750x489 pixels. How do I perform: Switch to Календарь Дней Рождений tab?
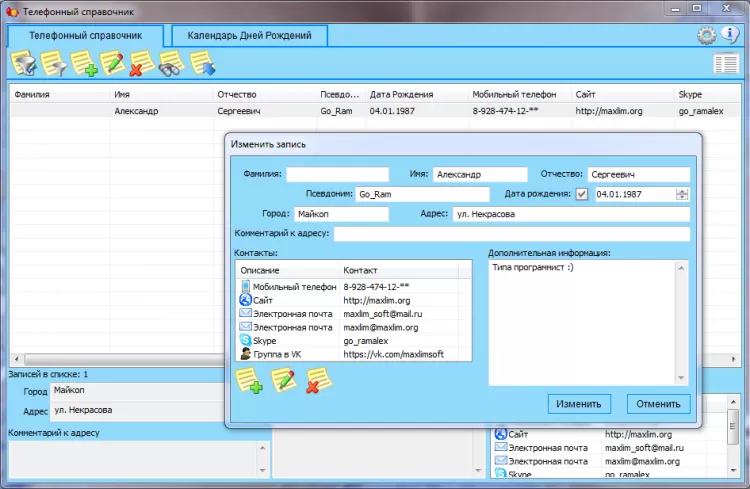[249, 35]
